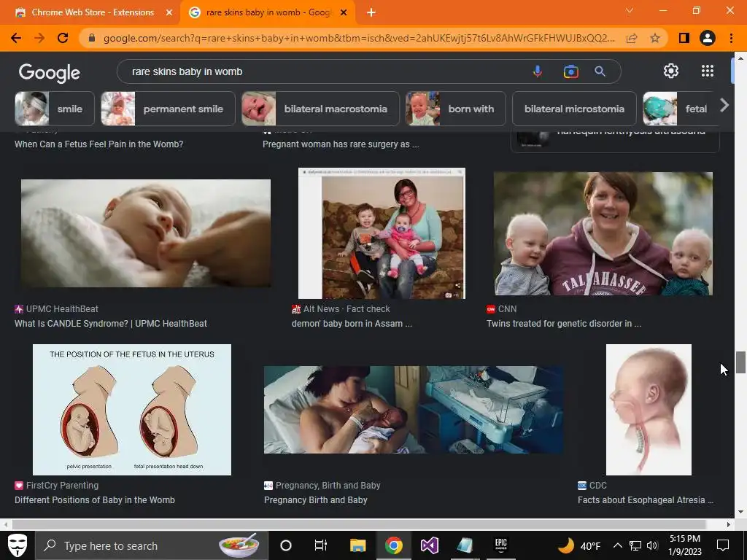Go back using the browser back arrow

click(x=16, y=38)
